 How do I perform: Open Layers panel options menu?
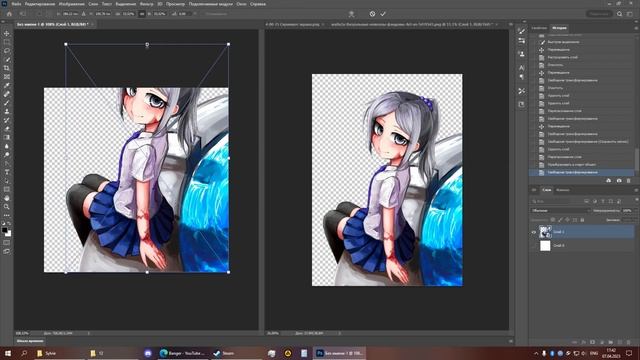click(636, 190)
